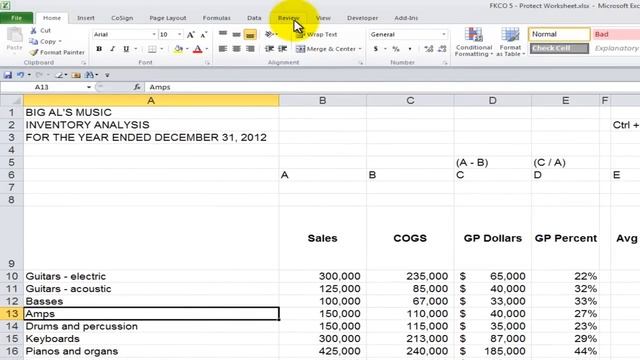This screenshot has width=640, height=360.
Task: Apply the Check Cell style
Action: 559,48
